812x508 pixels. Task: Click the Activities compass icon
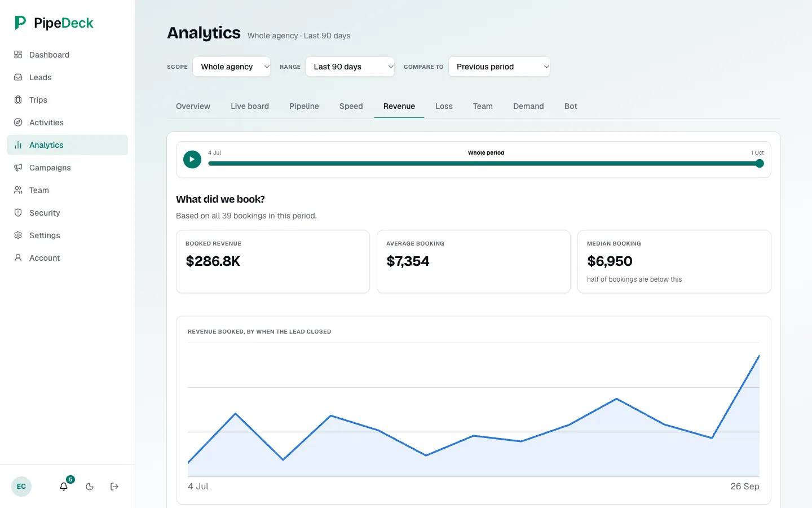(18, 122)
